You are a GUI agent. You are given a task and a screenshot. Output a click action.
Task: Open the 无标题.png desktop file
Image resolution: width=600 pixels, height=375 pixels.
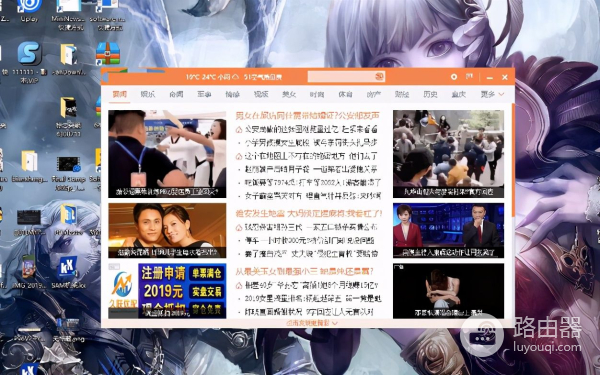click(68, 329)
